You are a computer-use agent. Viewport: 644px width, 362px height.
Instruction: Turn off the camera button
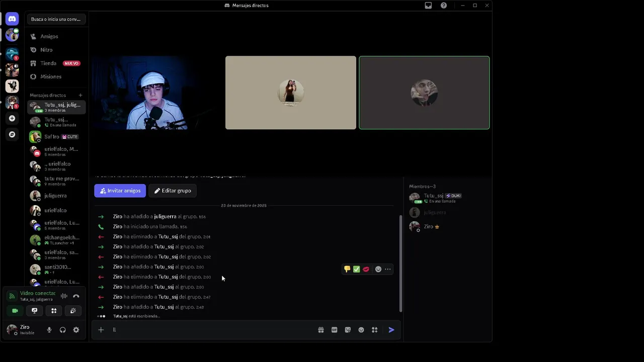point(15,311)
